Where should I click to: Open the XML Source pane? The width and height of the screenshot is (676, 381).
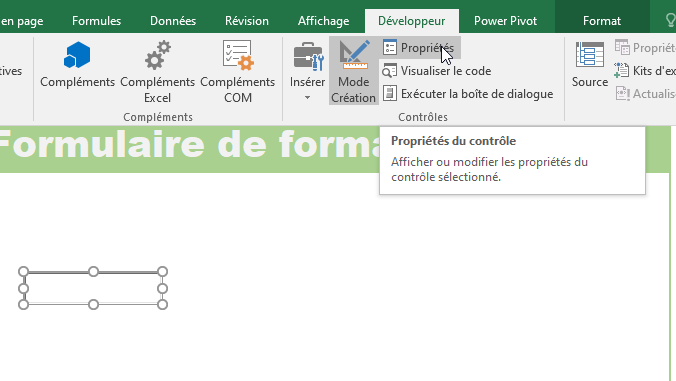[590, 65]
